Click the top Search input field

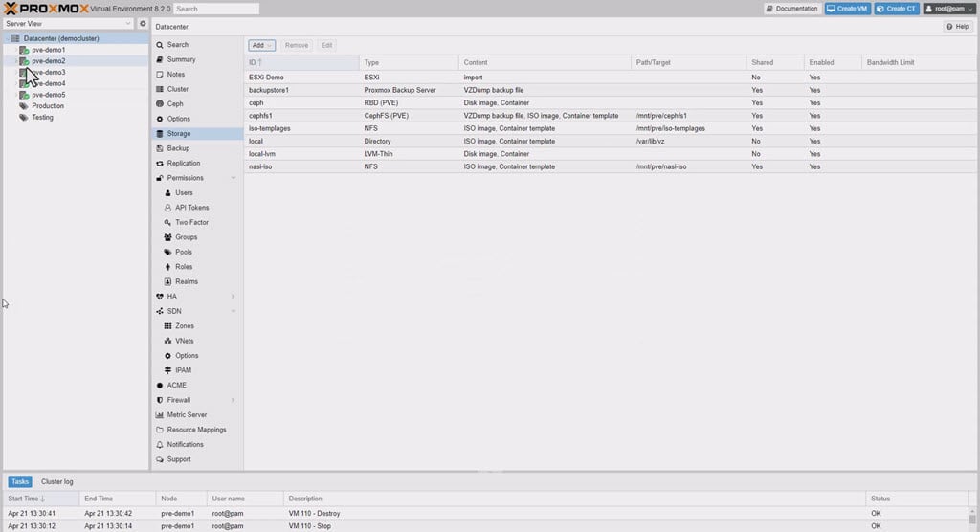click(216, 9)
